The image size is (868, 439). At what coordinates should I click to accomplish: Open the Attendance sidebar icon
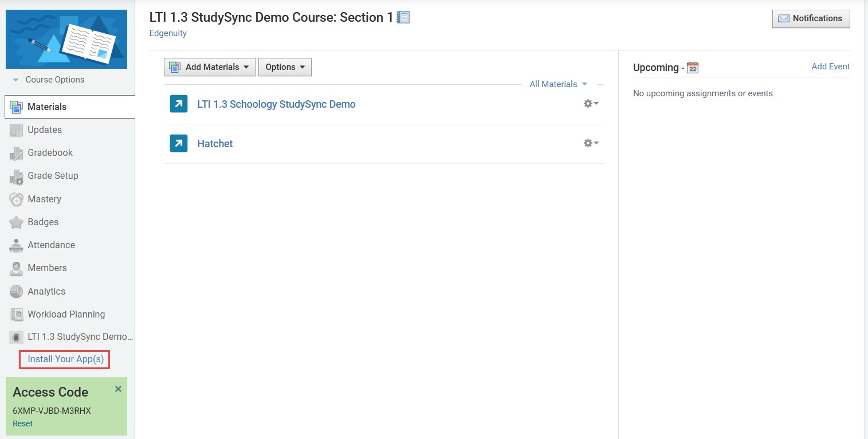17,245
